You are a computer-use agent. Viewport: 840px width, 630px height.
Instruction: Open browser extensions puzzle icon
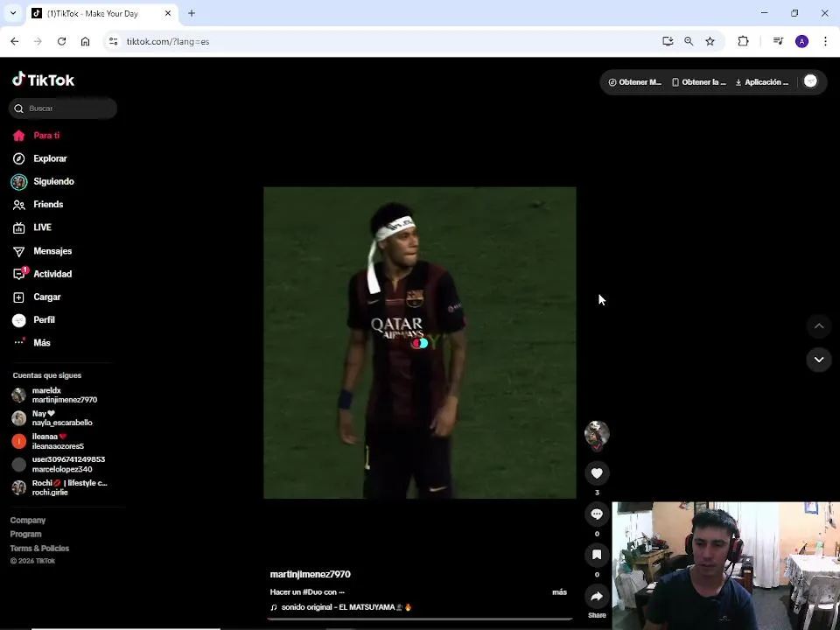click(743, 41)
